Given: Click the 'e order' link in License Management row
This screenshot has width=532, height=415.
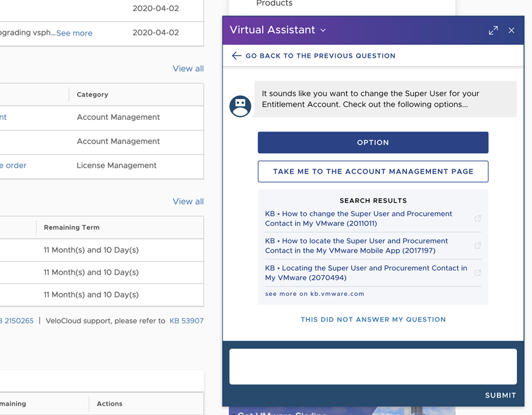Looking at the screenshot, I should tap(13, 165).
